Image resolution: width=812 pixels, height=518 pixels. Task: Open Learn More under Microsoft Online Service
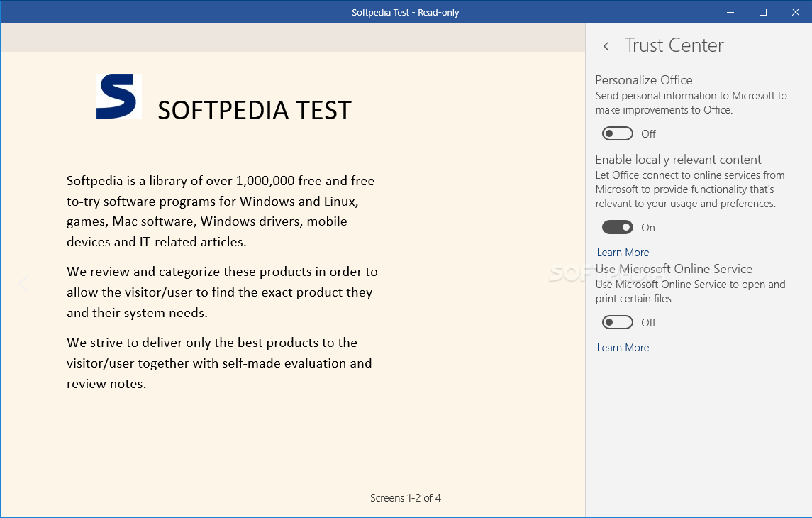(x=623, y=348)
